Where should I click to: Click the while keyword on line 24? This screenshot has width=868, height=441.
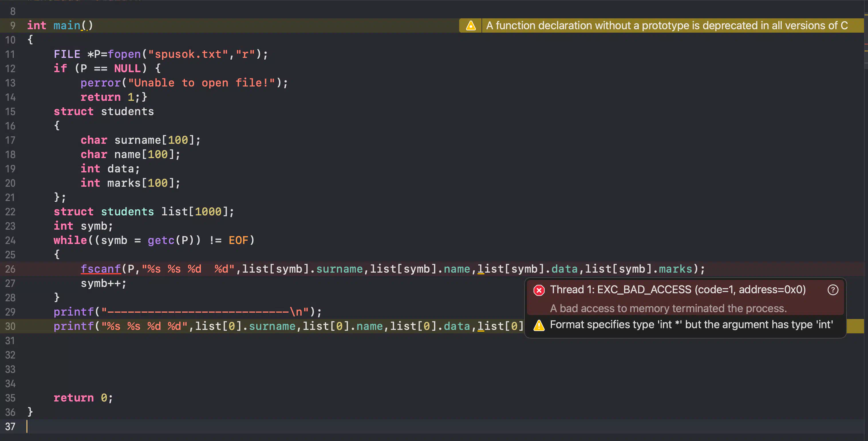[x=70, y=240]
